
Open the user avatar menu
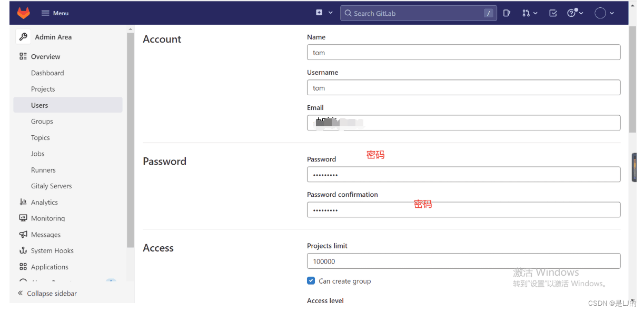click(x=600, y=13)
